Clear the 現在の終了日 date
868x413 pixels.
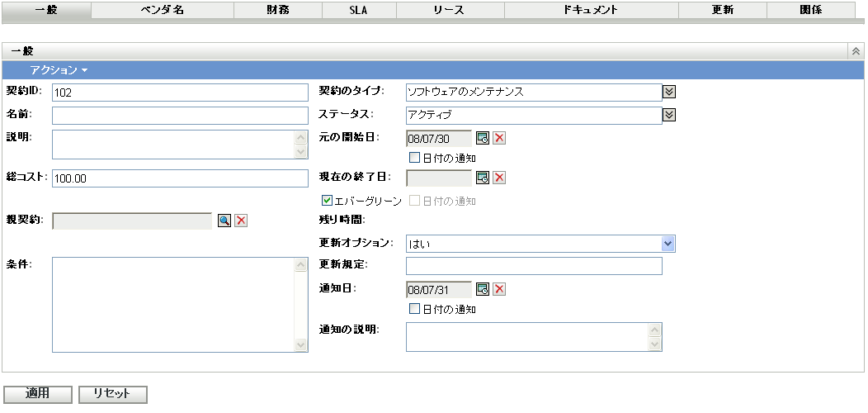(499, 178)
